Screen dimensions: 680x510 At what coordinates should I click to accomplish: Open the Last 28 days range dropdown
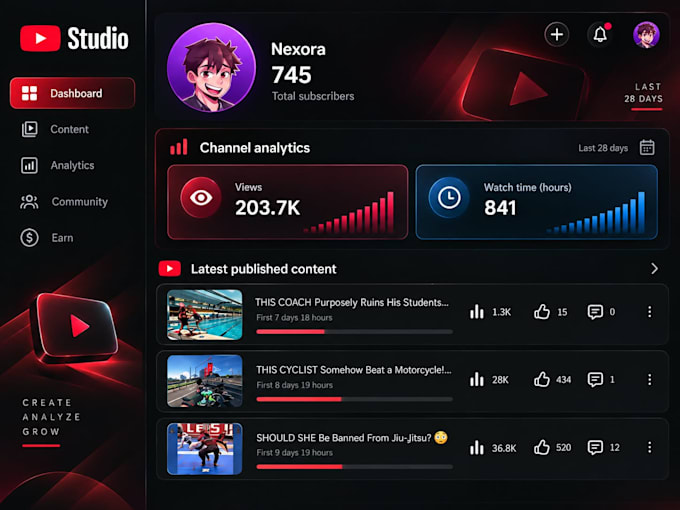coord(603,148)
